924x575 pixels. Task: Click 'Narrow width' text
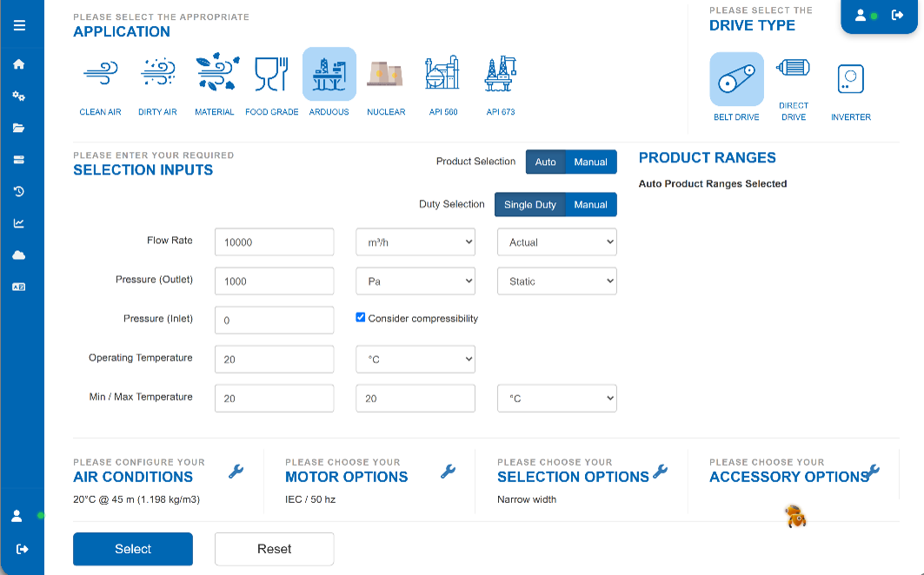pyautogui.click(x=527, y=499)
